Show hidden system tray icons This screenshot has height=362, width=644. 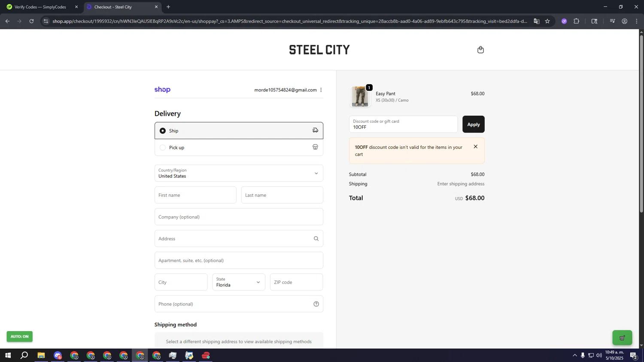[574, 355]
